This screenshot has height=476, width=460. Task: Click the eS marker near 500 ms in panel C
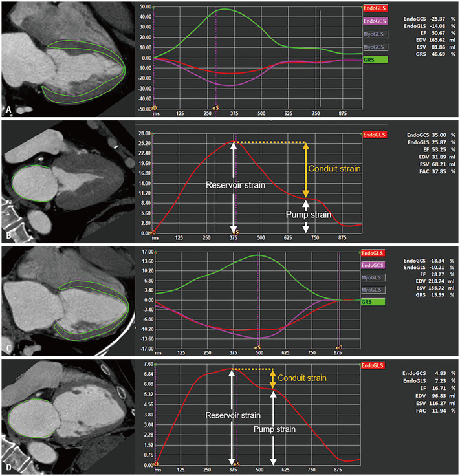257,347
